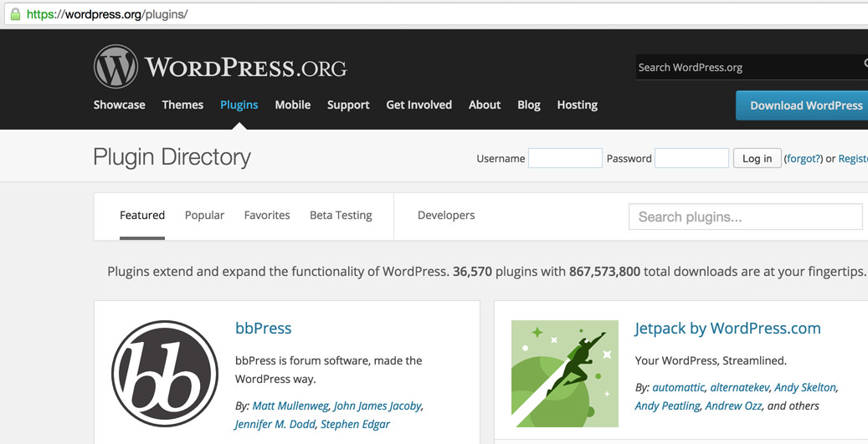Open the bbPress plugin title link
Viewport: 868px width, 444px height.
click(x=264, y=328)
